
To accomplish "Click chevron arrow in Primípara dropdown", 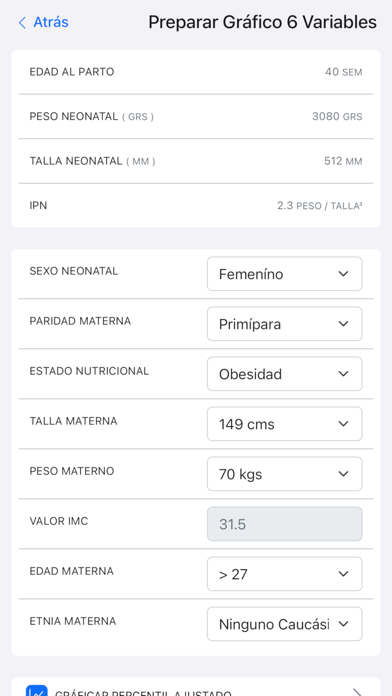I will [343, 324].
